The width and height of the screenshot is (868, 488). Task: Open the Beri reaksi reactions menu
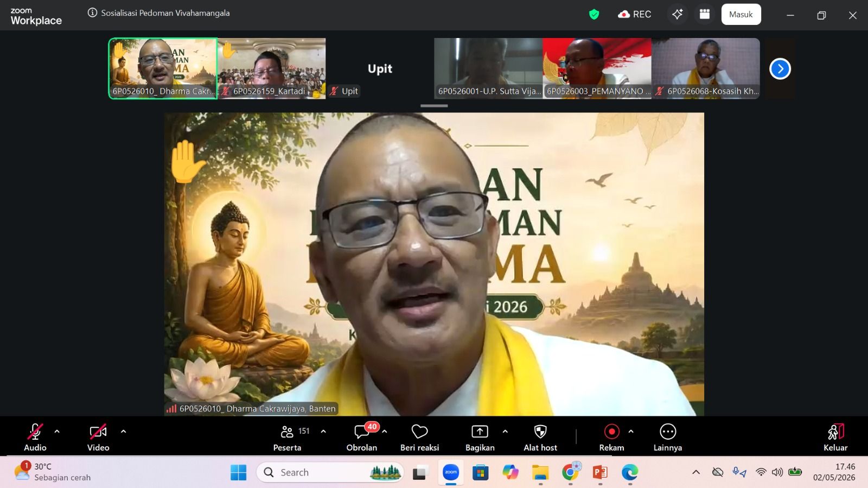[420, 437]
